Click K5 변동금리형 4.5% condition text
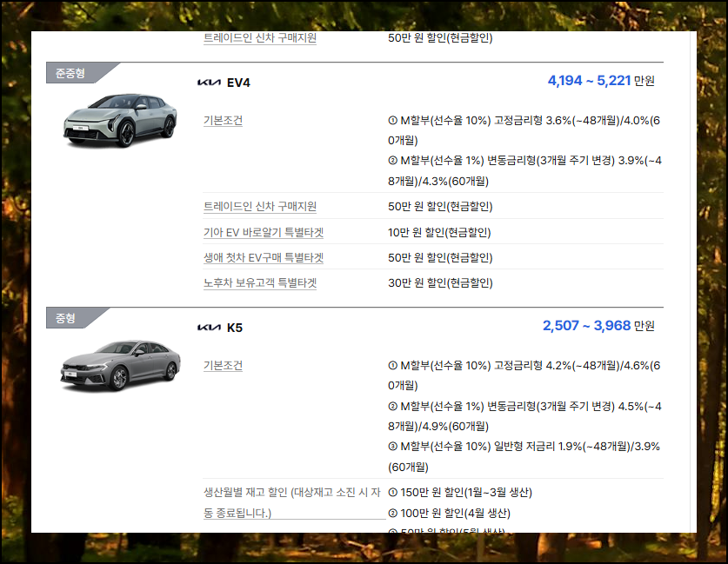 pos(524,416)
